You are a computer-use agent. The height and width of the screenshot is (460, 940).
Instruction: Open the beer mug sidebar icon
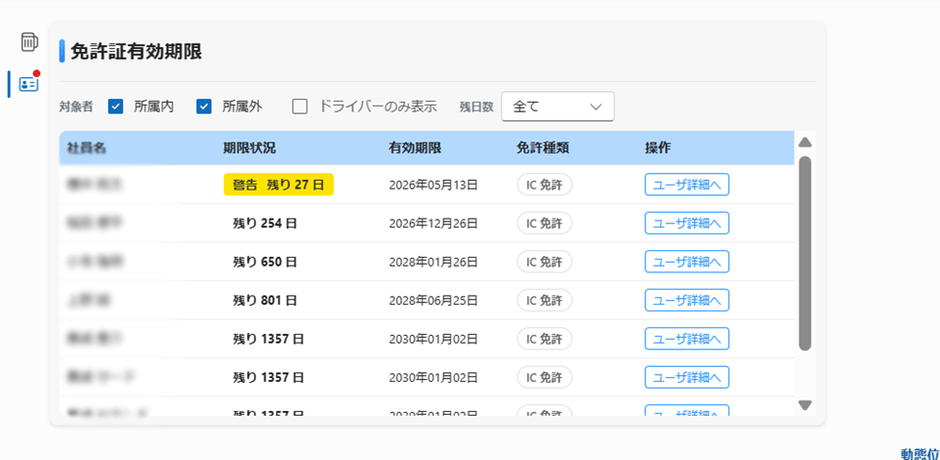29,41
